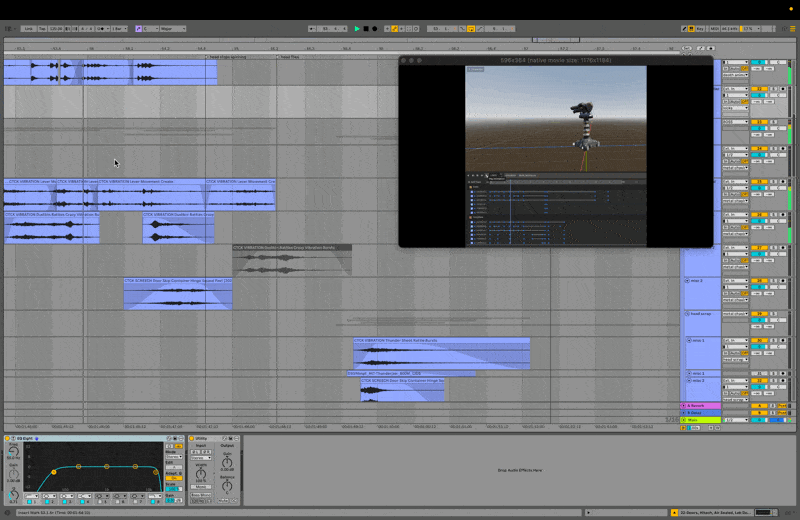Image resolution: width=800 pixels, height=520 pixels.
Task: Click the EQ Eight device activator
Action: click(x=8, y=439)
